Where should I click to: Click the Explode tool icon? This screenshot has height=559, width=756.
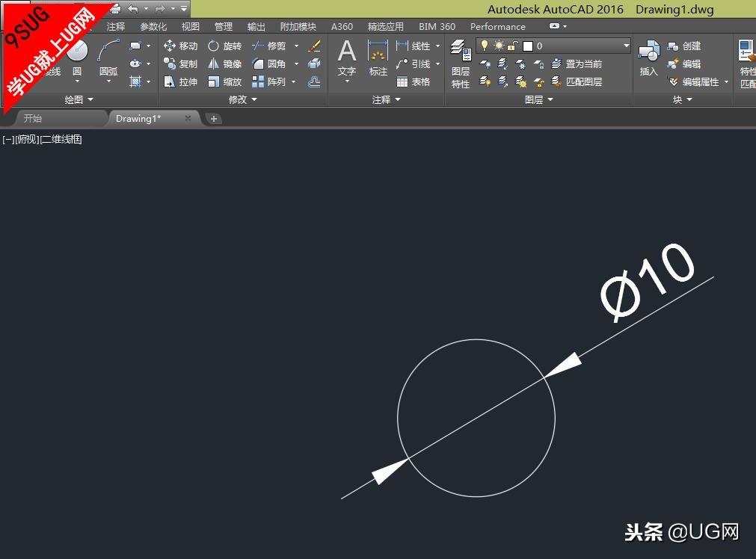314,64
